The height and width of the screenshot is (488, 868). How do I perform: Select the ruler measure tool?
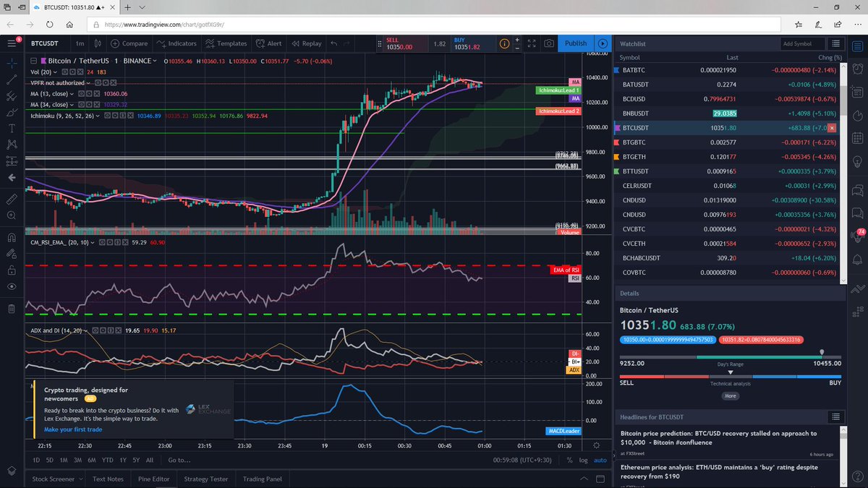(12, 198)
